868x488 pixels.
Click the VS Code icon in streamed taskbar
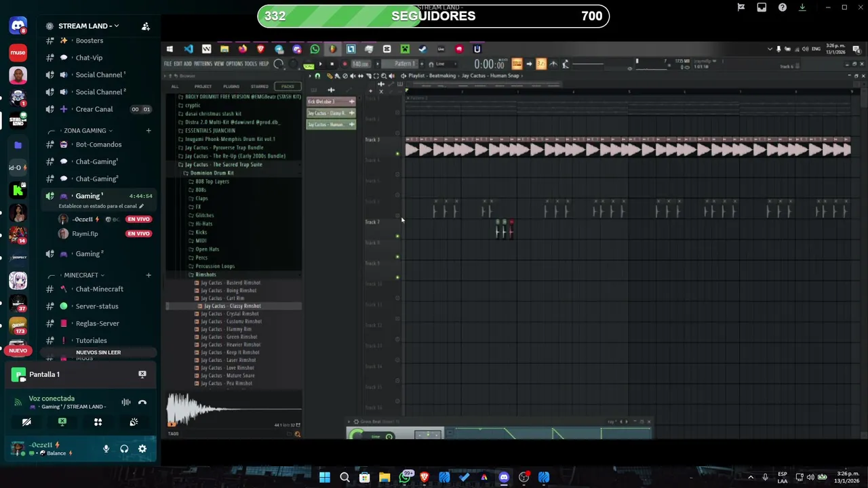click(188, 49)
